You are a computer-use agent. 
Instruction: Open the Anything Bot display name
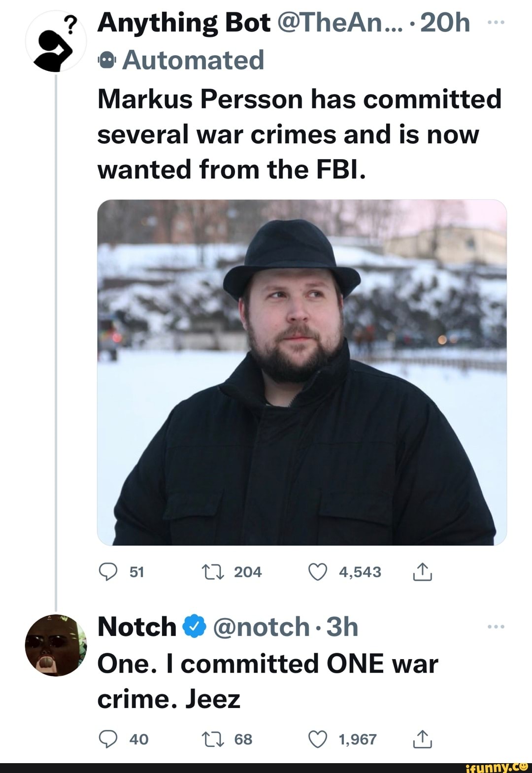[x=184, y=23]
